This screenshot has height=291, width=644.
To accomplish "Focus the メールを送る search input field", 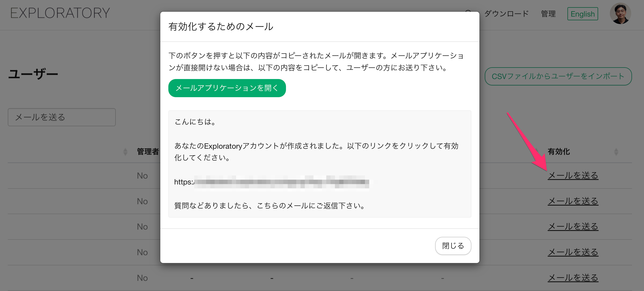I will [62, 117].
